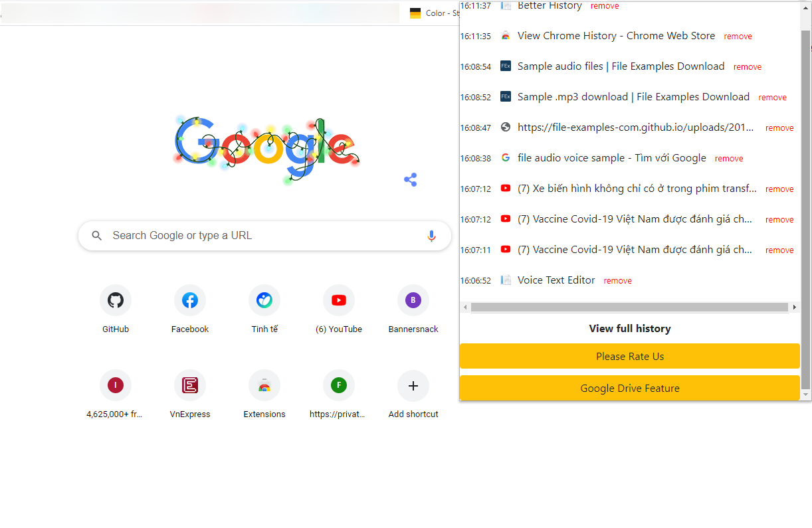Open the Bannersnack shortcut icon

pos(413,300)
